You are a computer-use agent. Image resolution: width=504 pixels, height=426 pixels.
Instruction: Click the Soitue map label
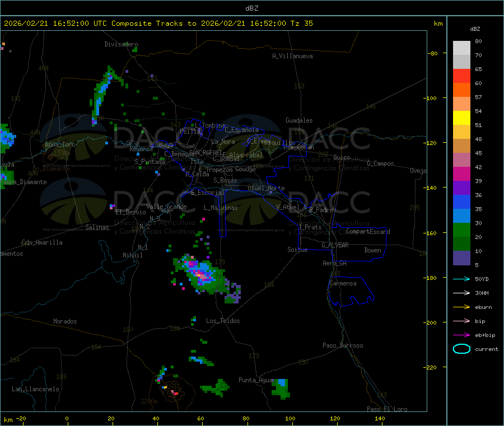297,250
